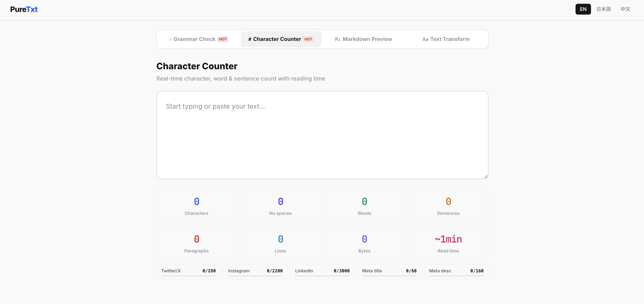Click the Twitter/X limit progress bar

(x=188, y=276)
